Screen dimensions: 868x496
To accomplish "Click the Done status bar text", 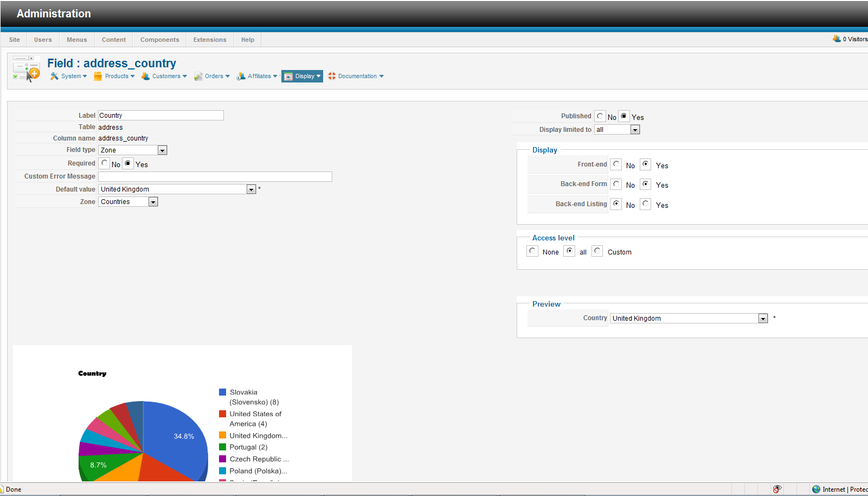I will click(14, 489).
